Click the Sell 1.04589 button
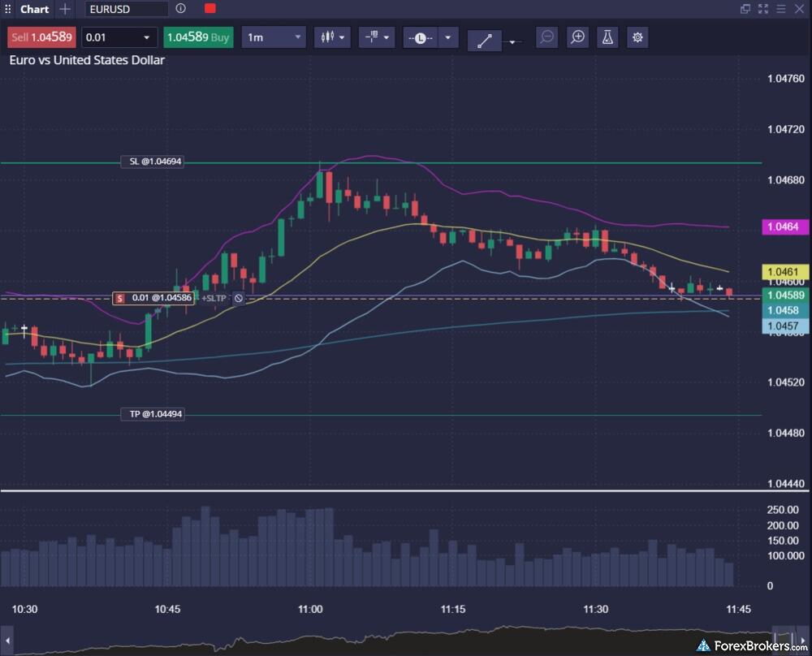The width and height of the screenshot is (812, 656). pos(41,37)
